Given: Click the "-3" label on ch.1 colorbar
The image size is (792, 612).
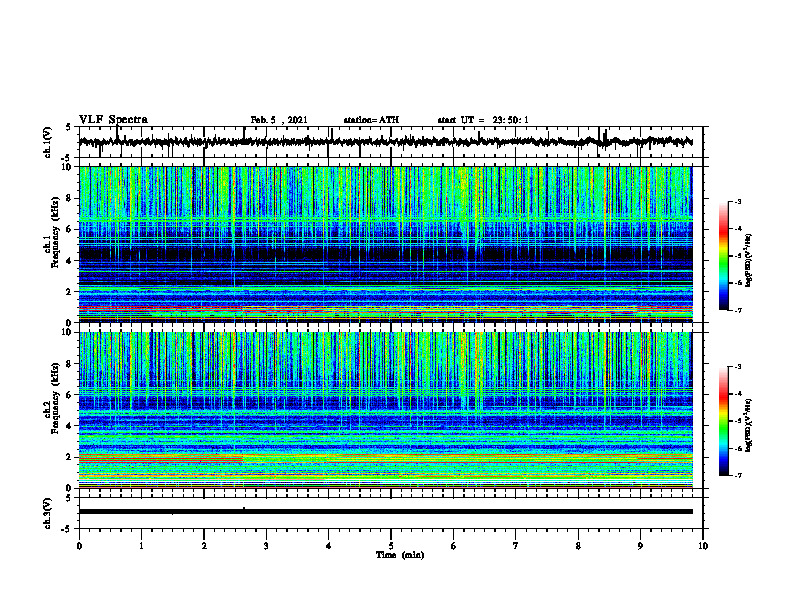Looking at the screenshot, I should 737,201.
